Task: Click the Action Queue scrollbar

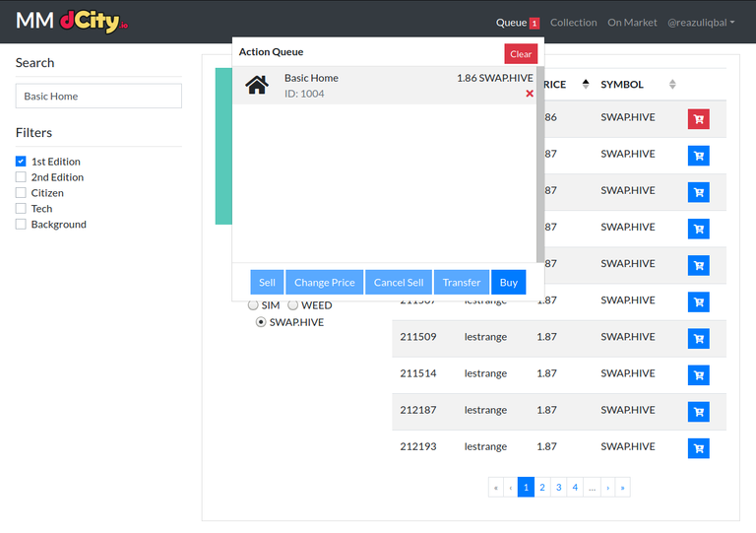Action: pos(540,164)
